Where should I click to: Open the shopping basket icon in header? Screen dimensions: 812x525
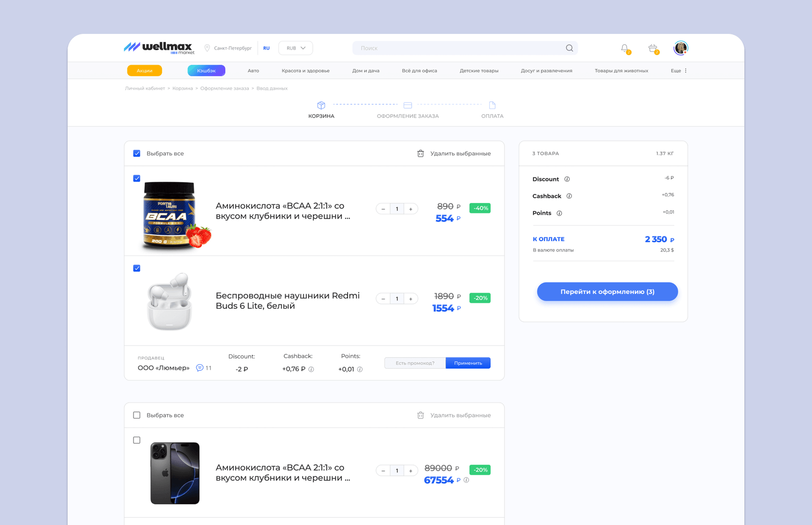[x=653, y=48]
